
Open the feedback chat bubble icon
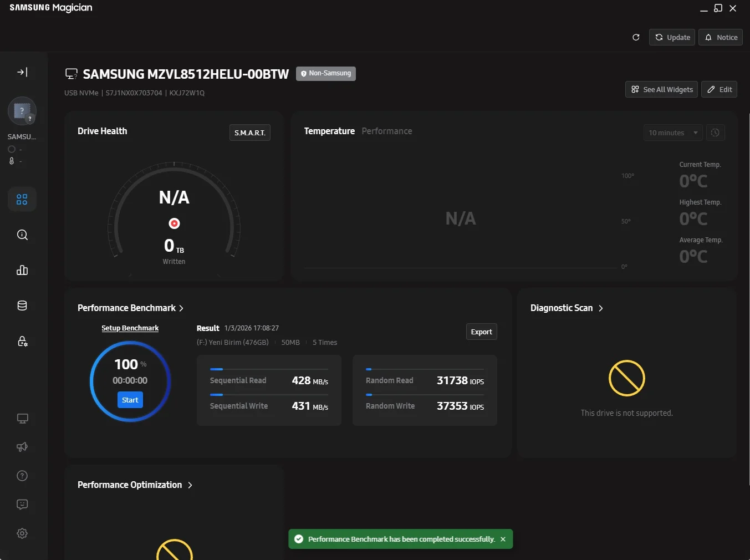[x=22, y=505]
